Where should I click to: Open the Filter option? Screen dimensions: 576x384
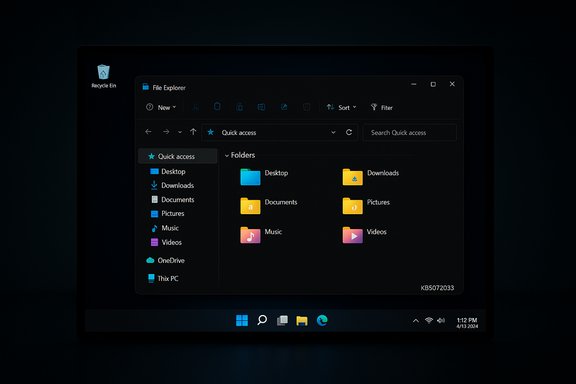point(382,107)
